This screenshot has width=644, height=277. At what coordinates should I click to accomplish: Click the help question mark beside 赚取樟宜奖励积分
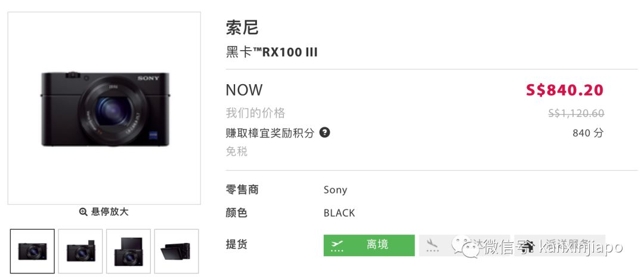[x=324, y=132]
